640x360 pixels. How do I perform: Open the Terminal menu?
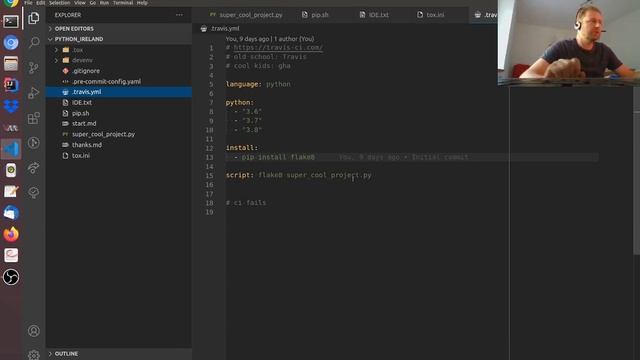(x=123, y=2)
